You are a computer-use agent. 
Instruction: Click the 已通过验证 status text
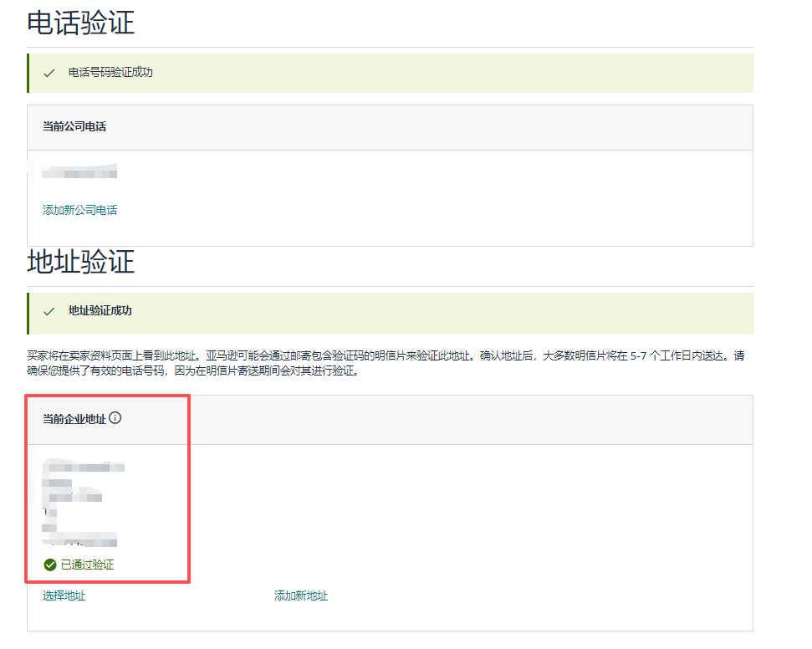coord(87,565)
